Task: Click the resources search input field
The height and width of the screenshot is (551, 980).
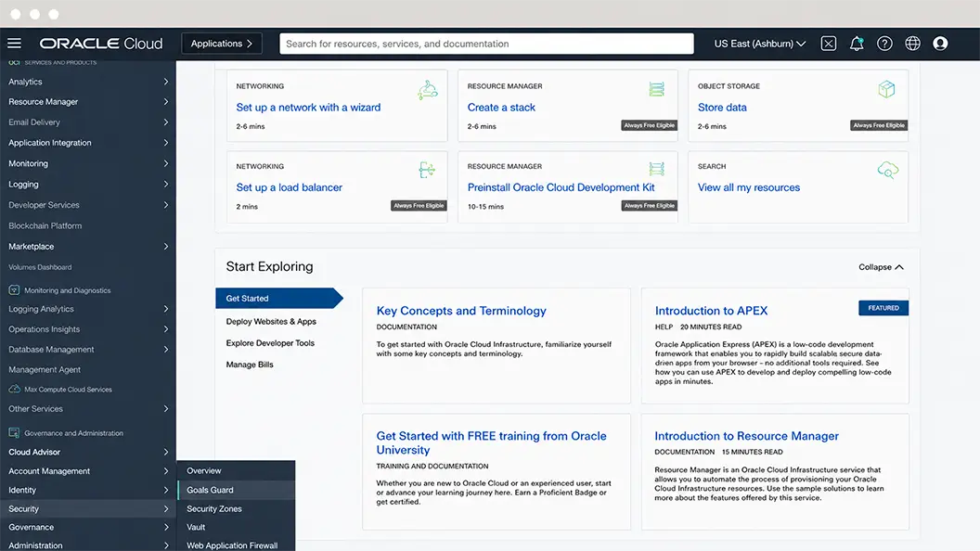Action: tap(486, 43)
